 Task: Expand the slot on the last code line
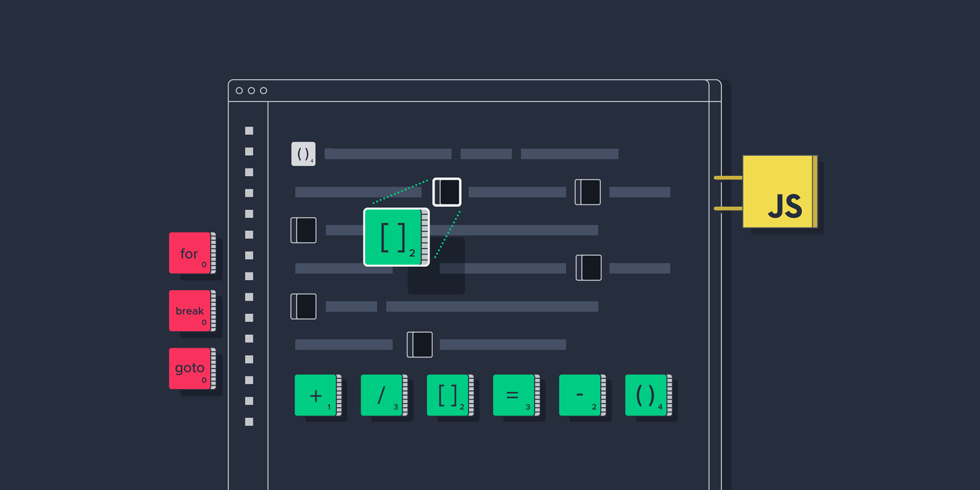point(419,345)
